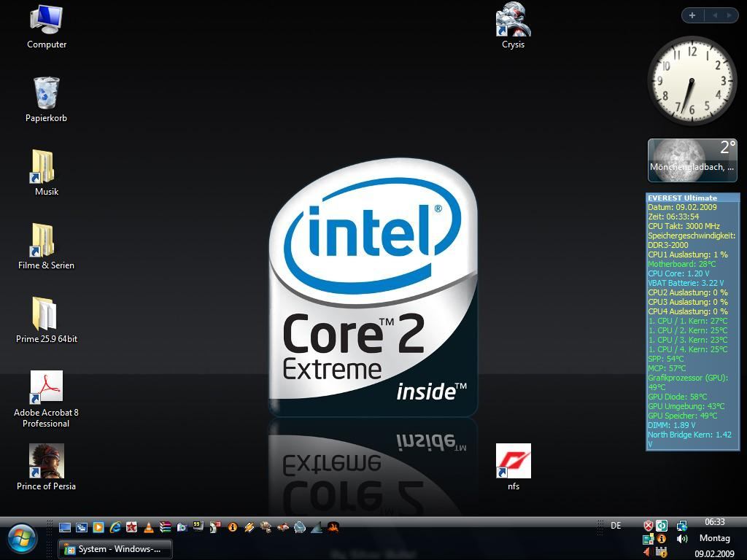Open the Musik folder shortcut
The width and height of the screenshot is (747, 560).
tap(46, 174)
